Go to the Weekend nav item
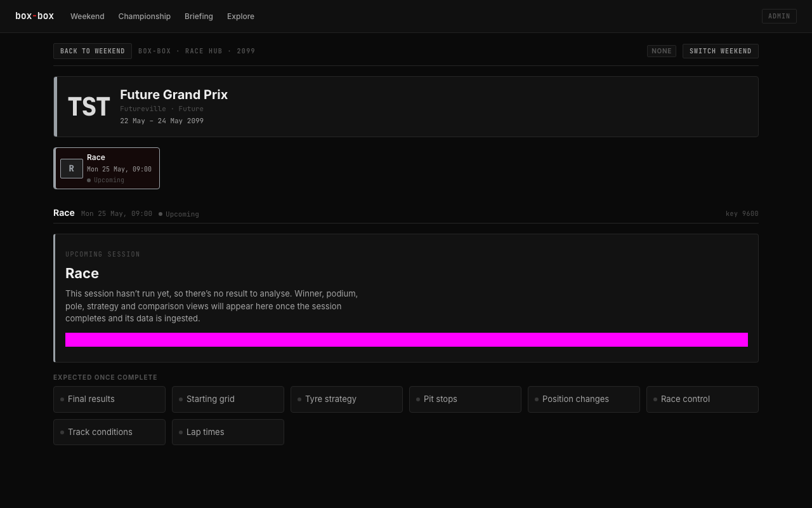Image resolution: width=812 pixels, height=508 pixels. click(88, 17)
